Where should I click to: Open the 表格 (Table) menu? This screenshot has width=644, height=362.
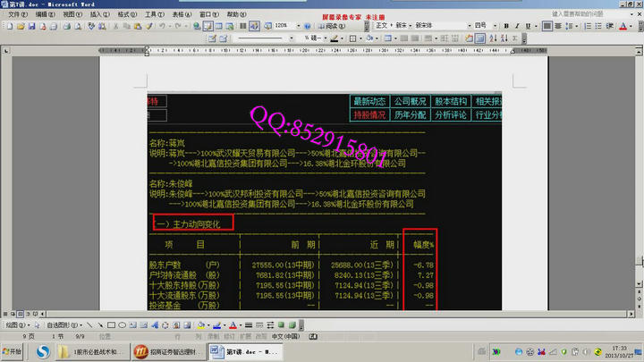coord(180,14)
